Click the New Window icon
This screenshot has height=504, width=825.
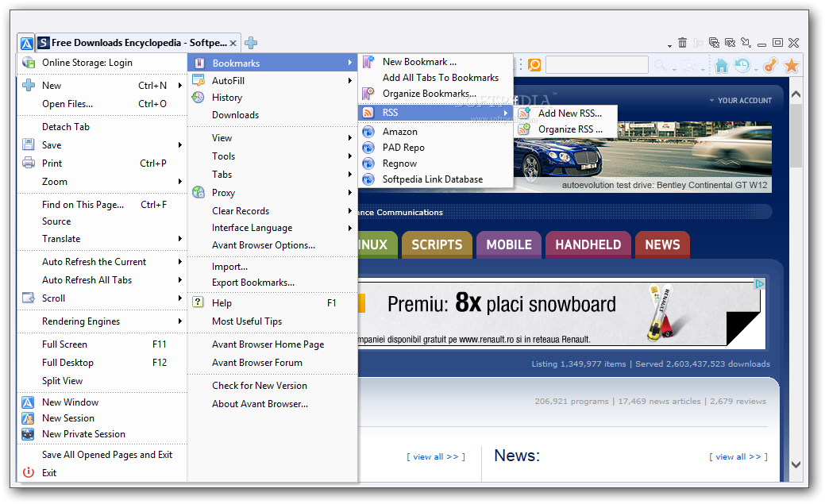[28, 402]
